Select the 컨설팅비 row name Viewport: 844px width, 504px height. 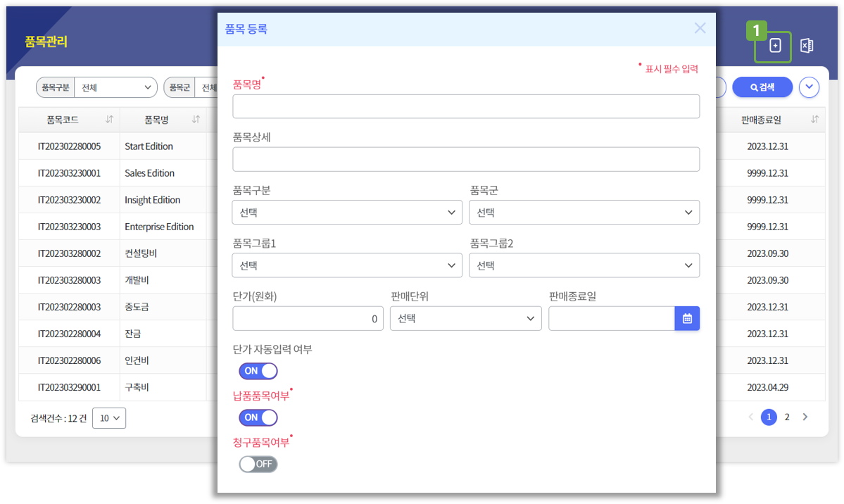(141, 253)
